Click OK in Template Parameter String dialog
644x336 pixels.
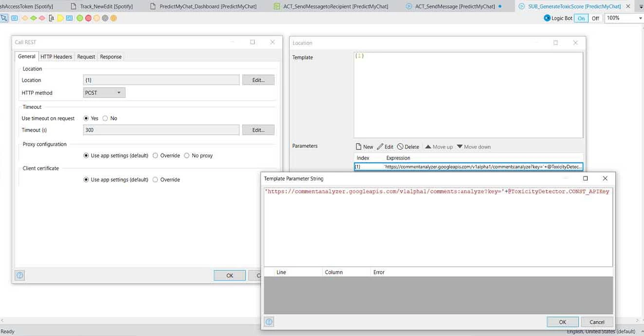[562, 322]
